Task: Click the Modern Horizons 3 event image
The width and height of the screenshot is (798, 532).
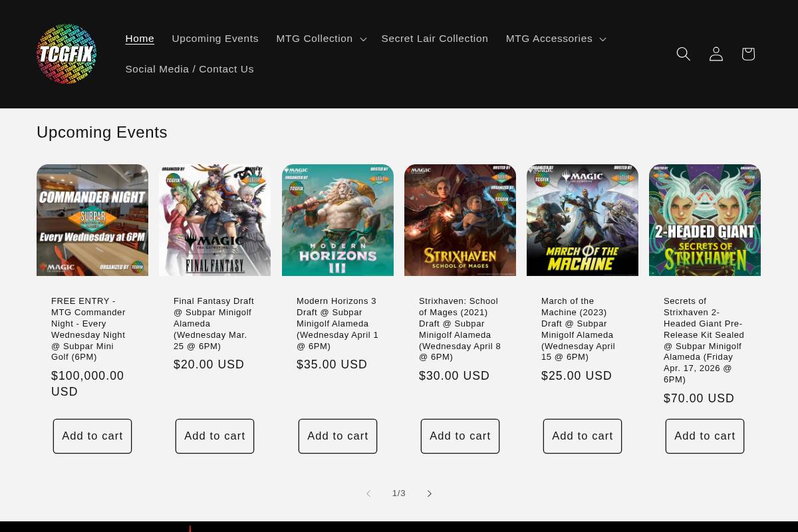Action: point(338,220)
